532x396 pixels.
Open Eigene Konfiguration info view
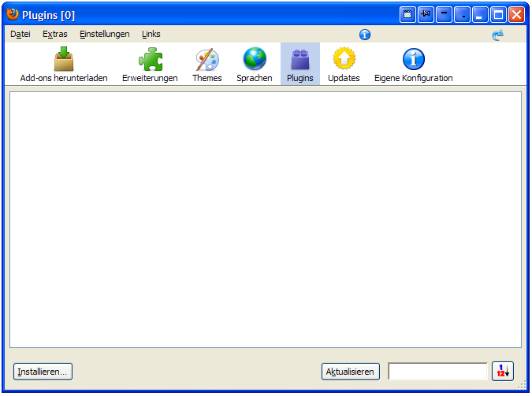pos(413,65)
